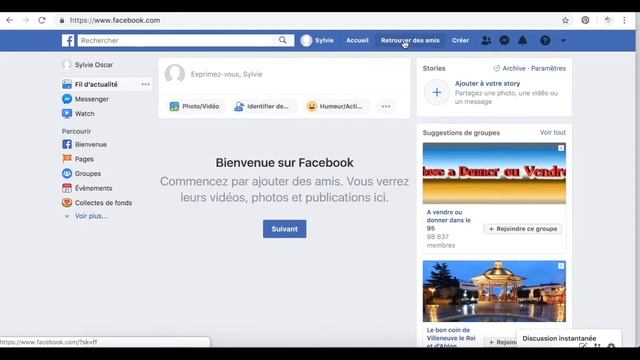The width and height of the screenshot is (640, 360).
Task: Click the Facebook logo icon
Action: pyautogui.click(x=68, y=40)
